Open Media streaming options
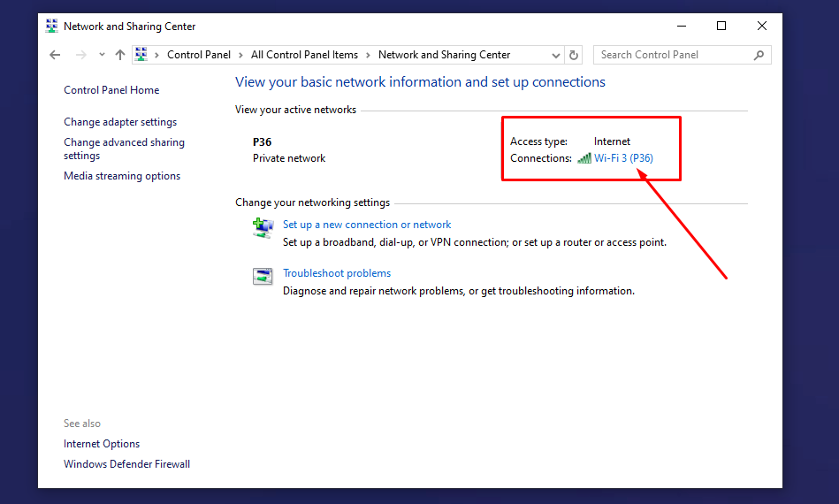 (x=122, y=175)
